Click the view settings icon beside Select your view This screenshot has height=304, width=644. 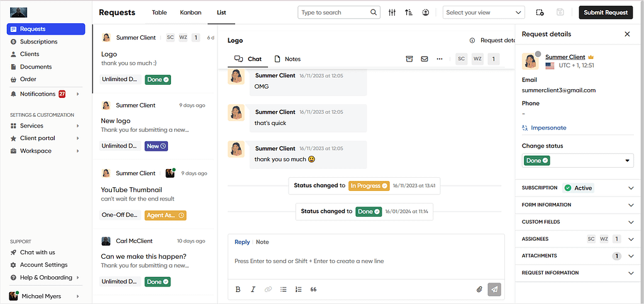(x=540, y=13)
